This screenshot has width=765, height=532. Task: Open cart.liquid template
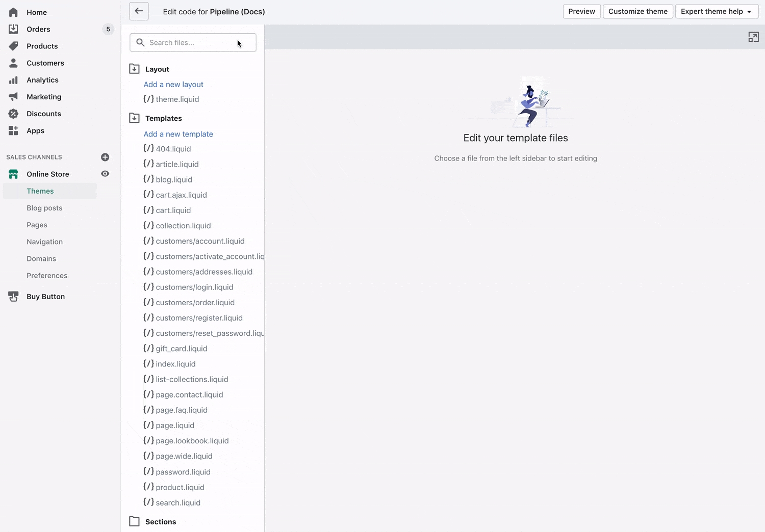tap(167, 210)
